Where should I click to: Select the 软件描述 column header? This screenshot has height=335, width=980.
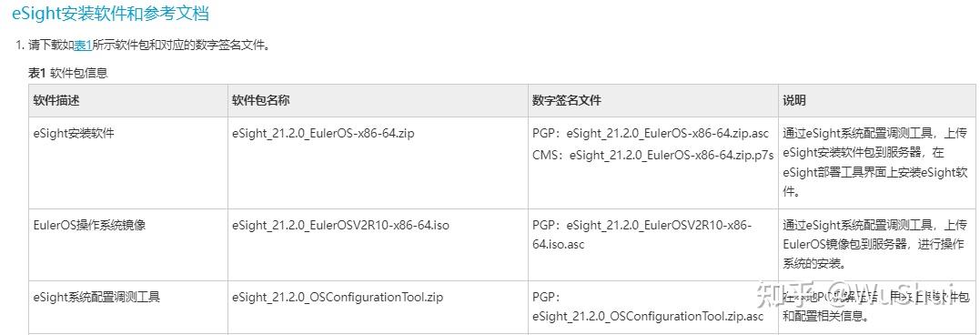tap(57, 100)
